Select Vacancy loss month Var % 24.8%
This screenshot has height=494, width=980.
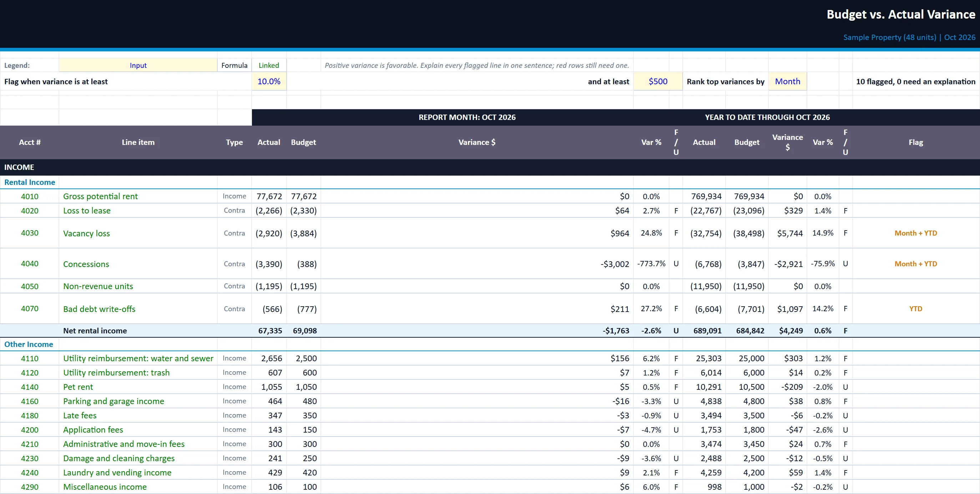tap(651, 233)
